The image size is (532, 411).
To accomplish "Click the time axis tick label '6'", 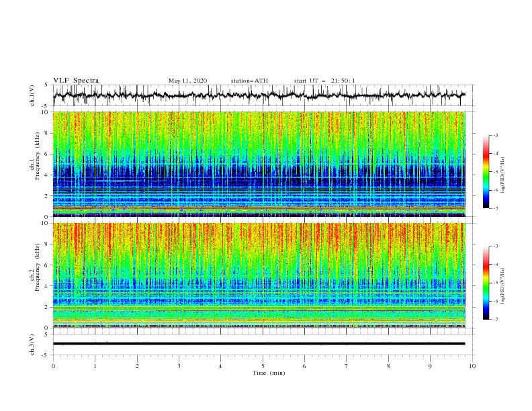I will point(304,366).
